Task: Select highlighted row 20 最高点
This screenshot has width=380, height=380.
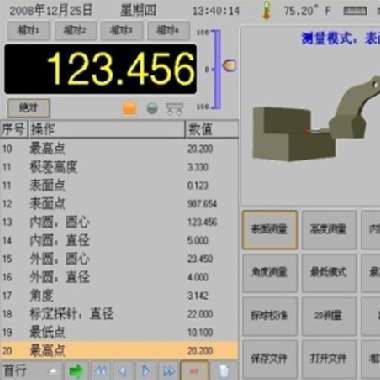Action: (119, 351)
